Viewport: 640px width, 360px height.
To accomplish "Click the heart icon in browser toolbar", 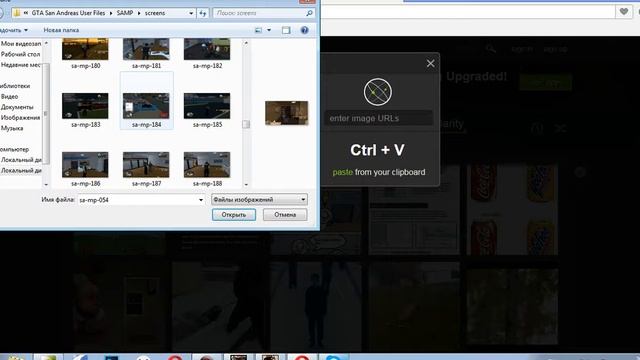I will pyautogui.click(x=624, y=12).
